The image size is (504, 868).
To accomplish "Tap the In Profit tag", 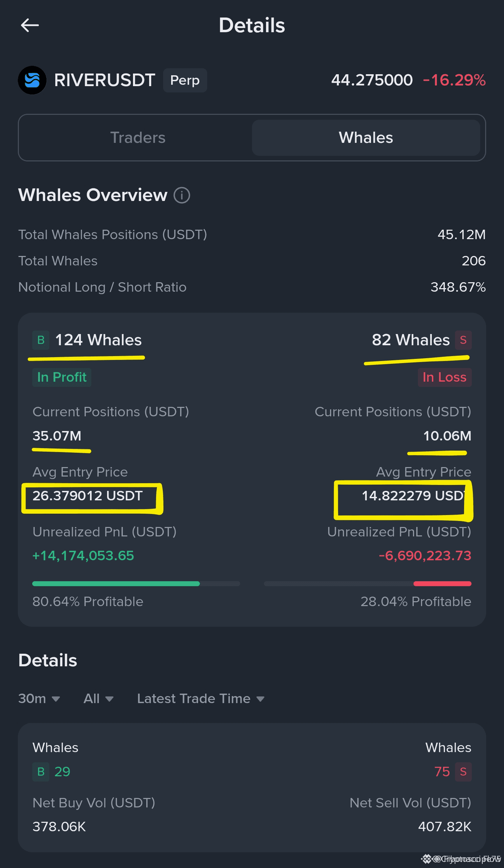I will (x=62, y=377).
